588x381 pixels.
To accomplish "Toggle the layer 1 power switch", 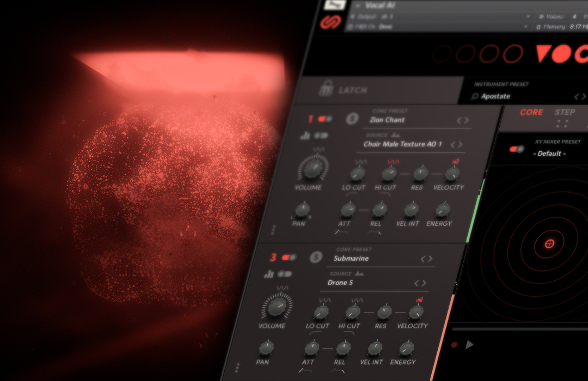I will [x=325, y=119].
